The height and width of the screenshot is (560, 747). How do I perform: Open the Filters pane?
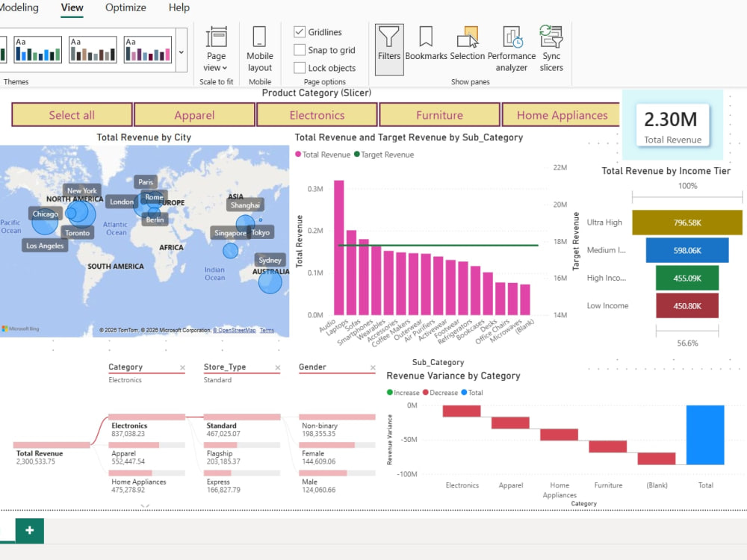pos(388,49)
